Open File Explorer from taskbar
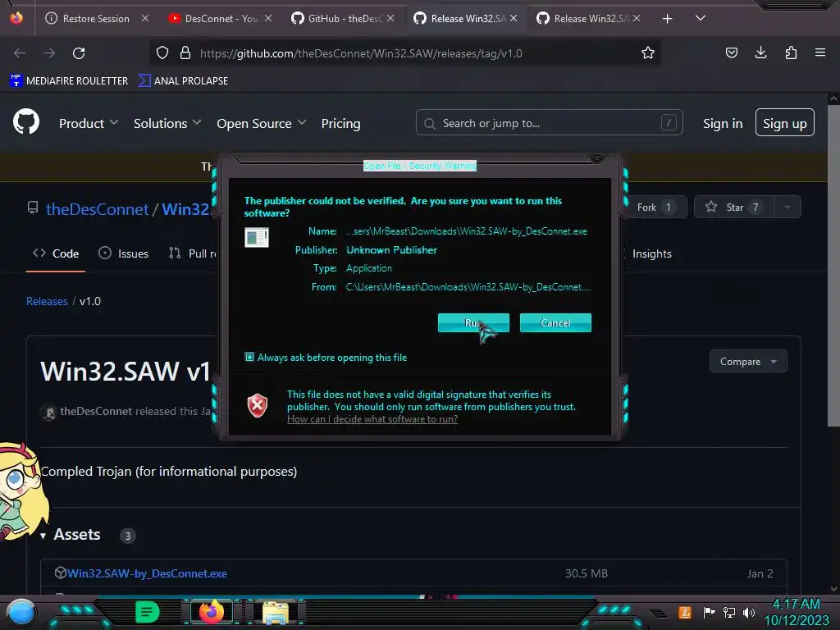840x630 pixels. 276,612
